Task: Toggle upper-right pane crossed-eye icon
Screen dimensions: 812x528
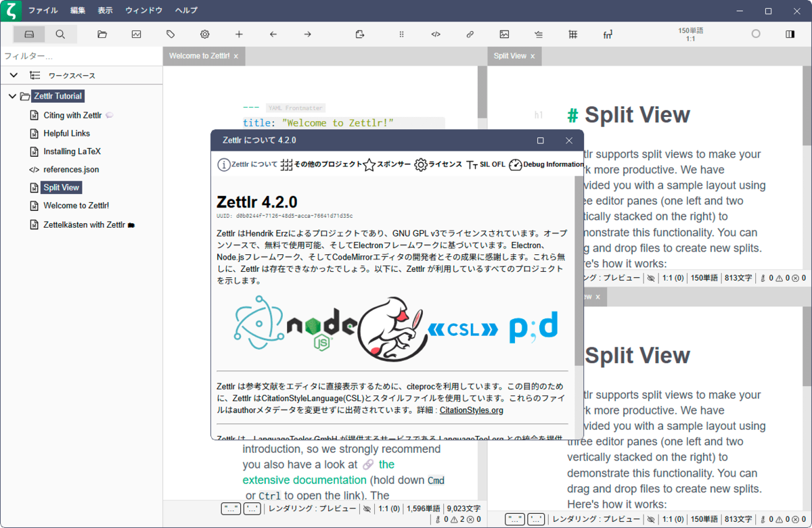Action: tap(651, 278)
